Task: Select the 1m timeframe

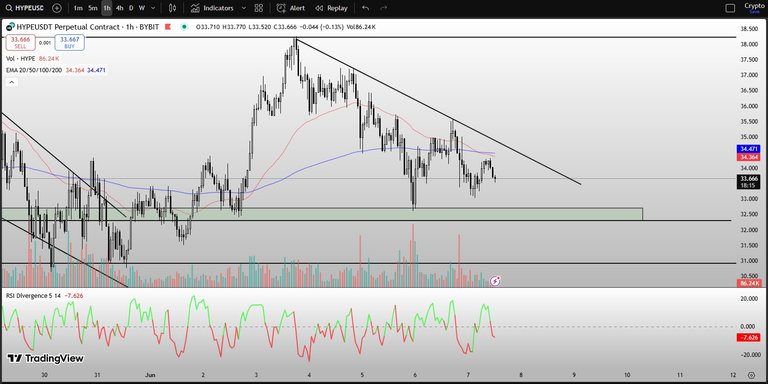Action: (78, 8)
